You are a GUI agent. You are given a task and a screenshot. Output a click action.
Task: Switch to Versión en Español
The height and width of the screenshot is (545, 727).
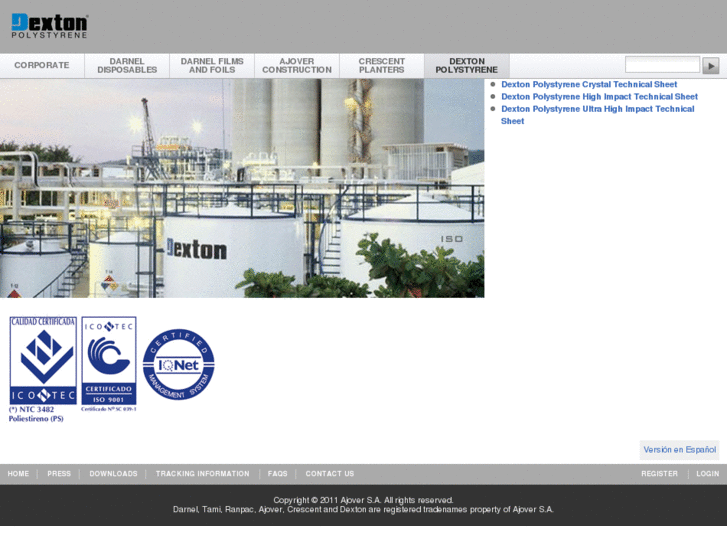(x=679, y=449)
